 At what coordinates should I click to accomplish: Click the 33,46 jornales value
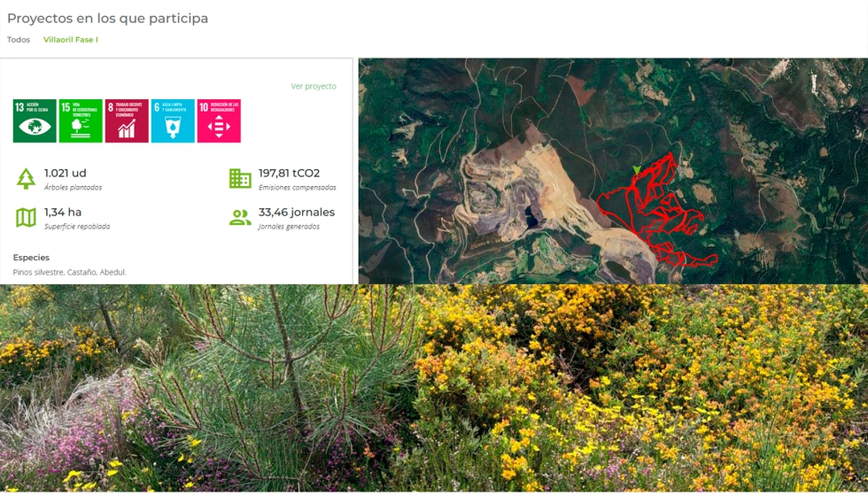point(297,213)
